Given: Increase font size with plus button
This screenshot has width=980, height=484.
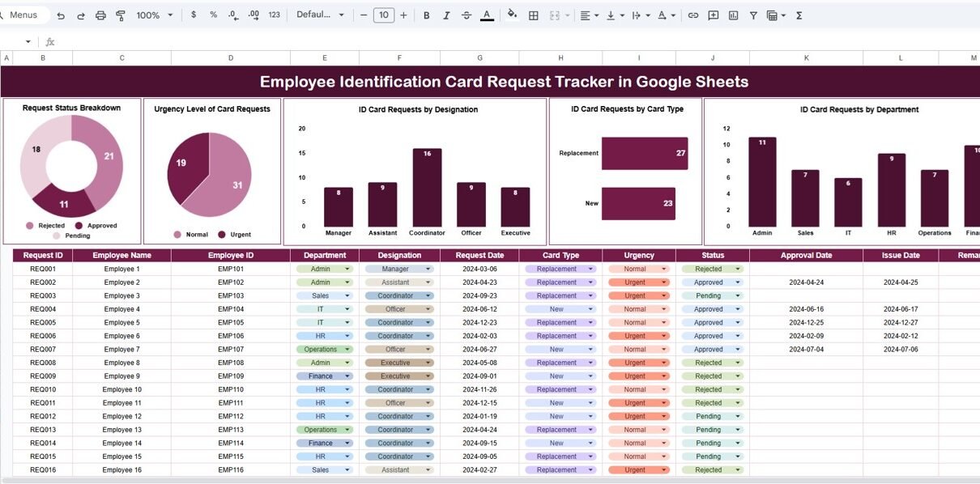Looking at the screenshot, I should pyautogui.click(x=404, y=15).
